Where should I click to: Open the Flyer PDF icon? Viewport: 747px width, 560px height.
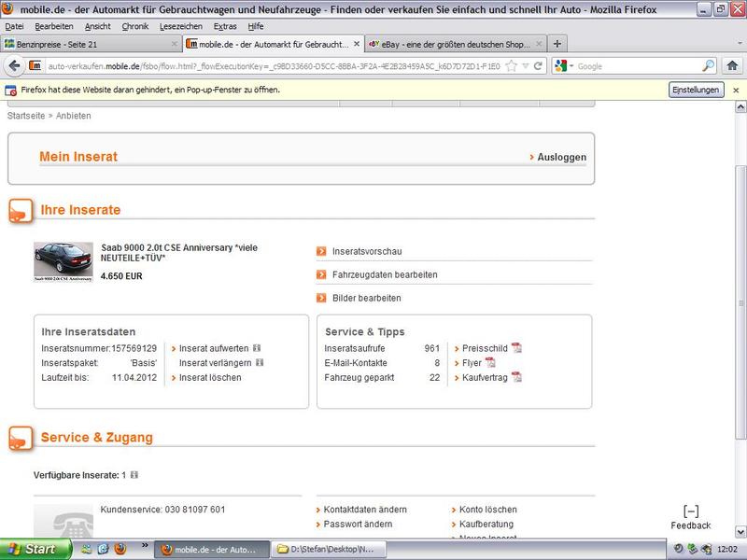pos(490,362)
